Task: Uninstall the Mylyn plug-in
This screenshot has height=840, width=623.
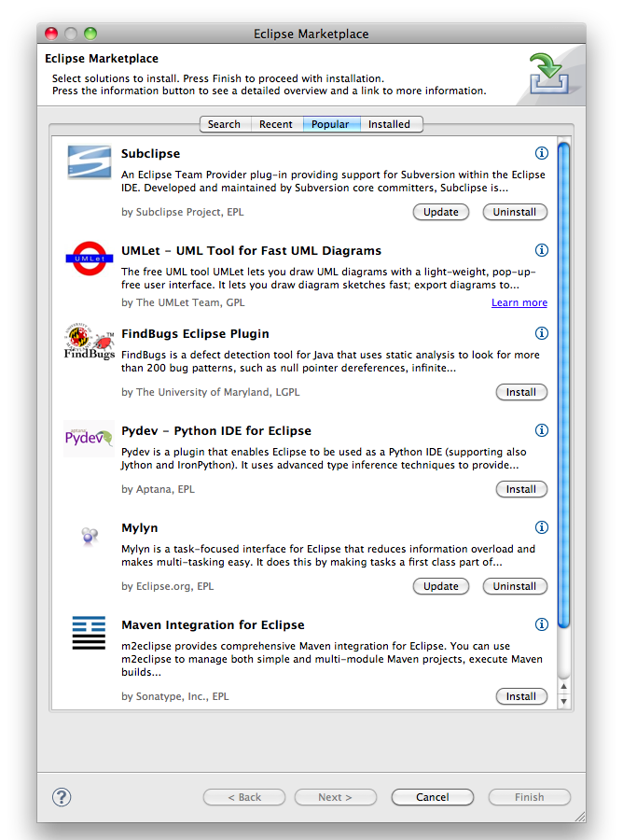Action: point(515,586)
